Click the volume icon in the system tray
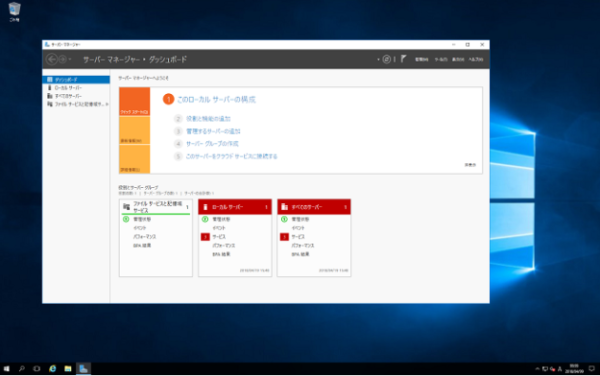Image resolution: width=600 pixels, height=376 pixels. (x=553, y=369)
